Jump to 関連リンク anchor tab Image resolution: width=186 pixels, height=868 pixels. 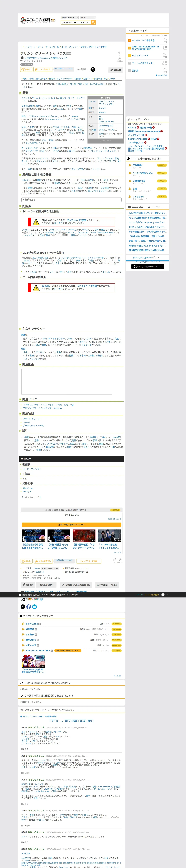[x=87, y=79]
